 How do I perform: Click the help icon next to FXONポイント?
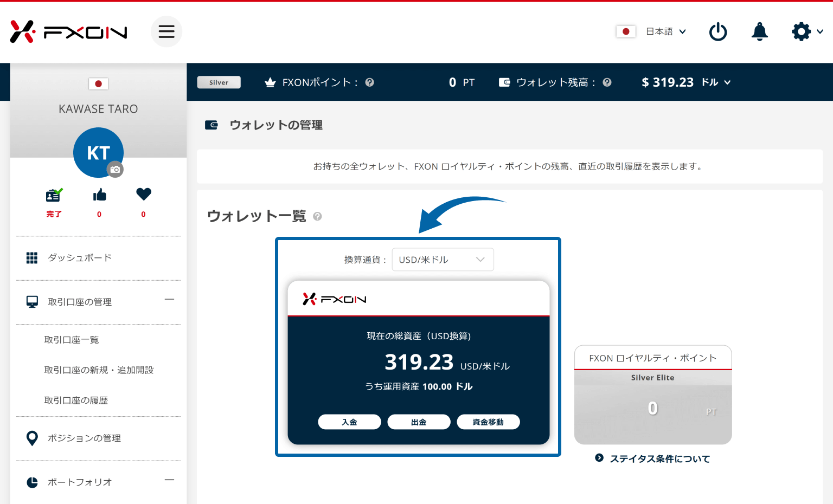pyautogui.click(x=370, y=82)
